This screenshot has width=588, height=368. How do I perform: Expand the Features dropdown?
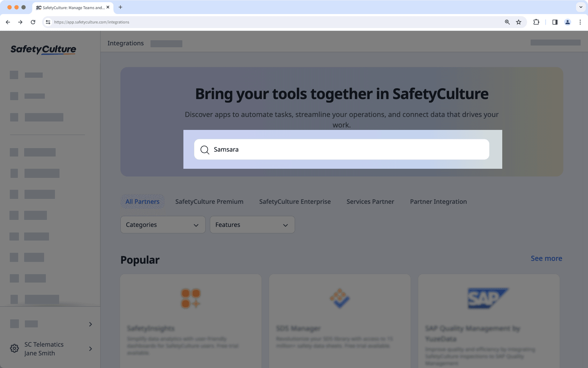pyautogui.click(x=252, y=224)
